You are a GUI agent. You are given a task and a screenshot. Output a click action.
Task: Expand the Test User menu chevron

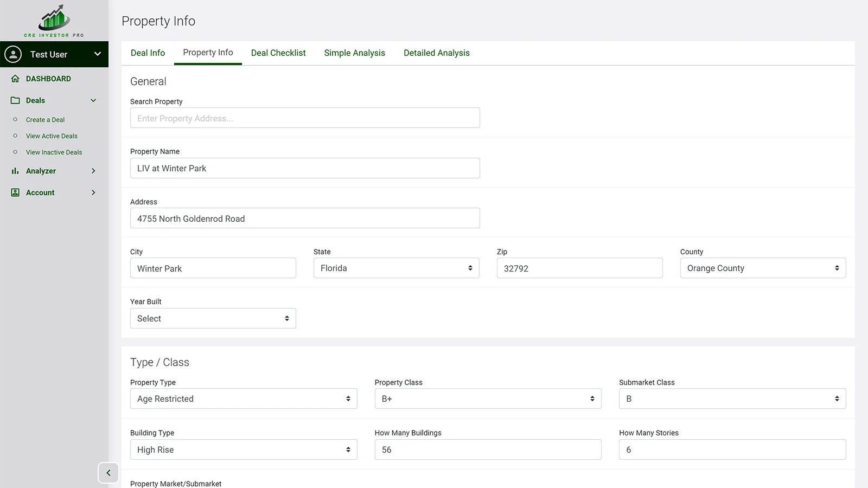pos(98,54)
